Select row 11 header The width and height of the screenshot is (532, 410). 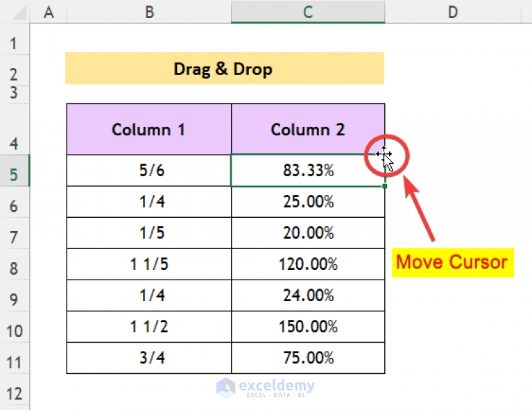15,358
